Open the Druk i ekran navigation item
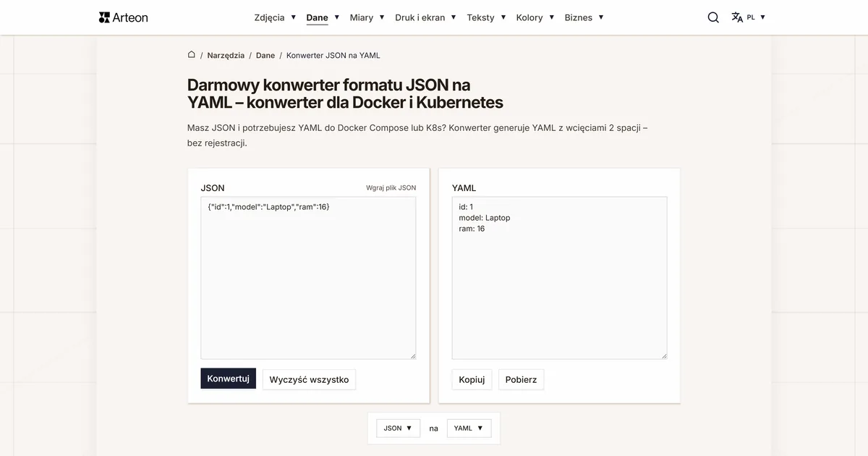868x456 pixels. click(420, 17)
